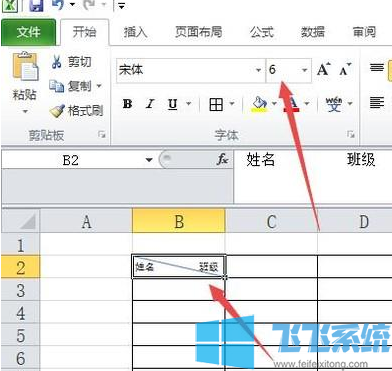This screenshot has width=392, height=371.
Task: Select row 4 header
Action: point(21,313)
